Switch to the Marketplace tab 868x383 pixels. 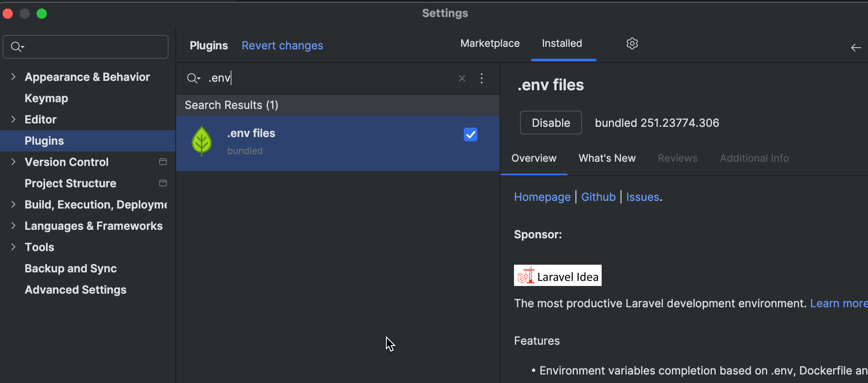pos(490,43)
